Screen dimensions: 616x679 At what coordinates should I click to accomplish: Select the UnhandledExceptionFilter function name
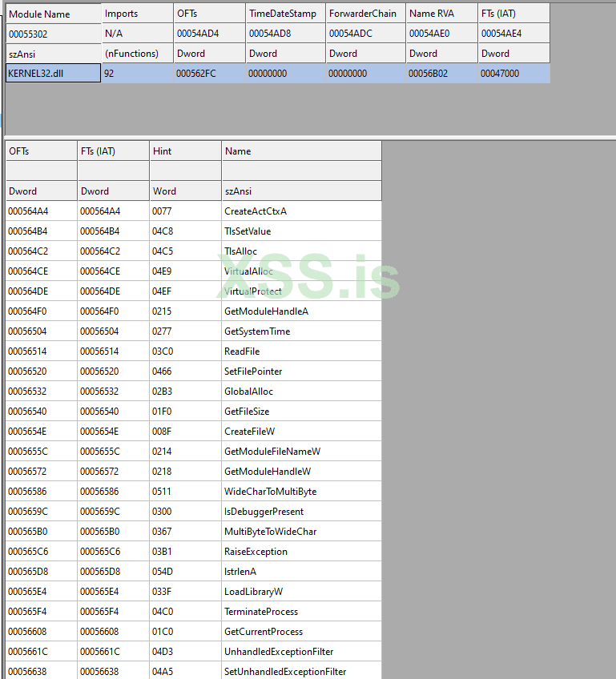pyautogui.click(x=279, y=652)
